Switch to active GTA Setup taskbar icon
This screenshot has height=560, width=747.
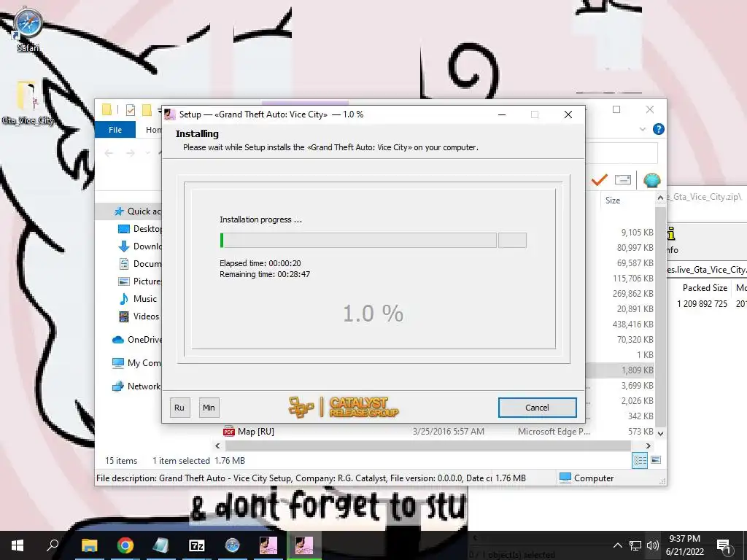tap(304, 545)
